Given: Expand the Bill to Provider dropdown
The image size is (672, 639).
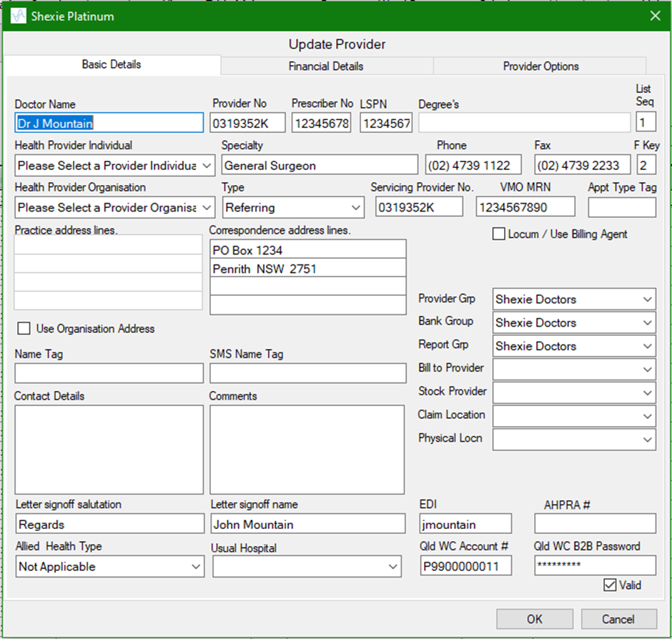Looking at the screenshot, I should (648, 369).
